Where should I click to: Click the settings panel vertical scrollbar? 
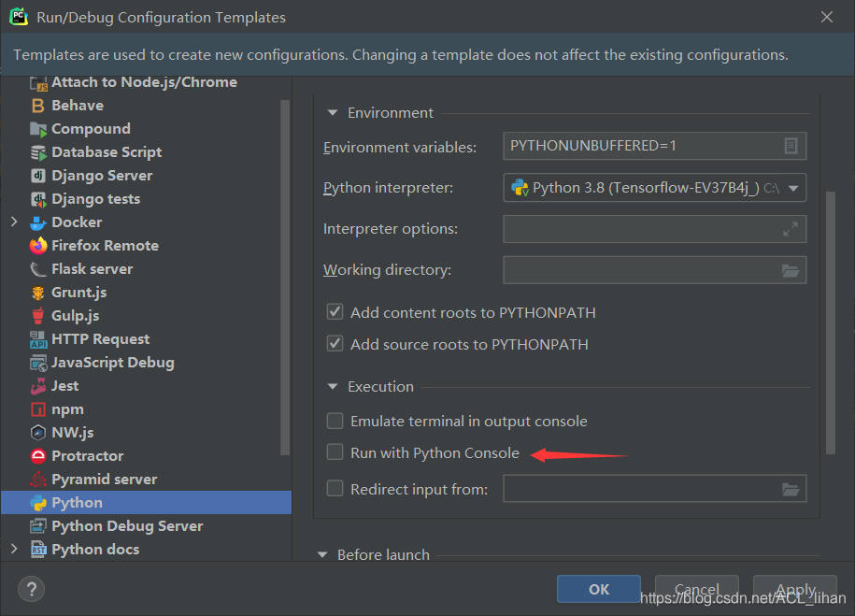point(831,322)
